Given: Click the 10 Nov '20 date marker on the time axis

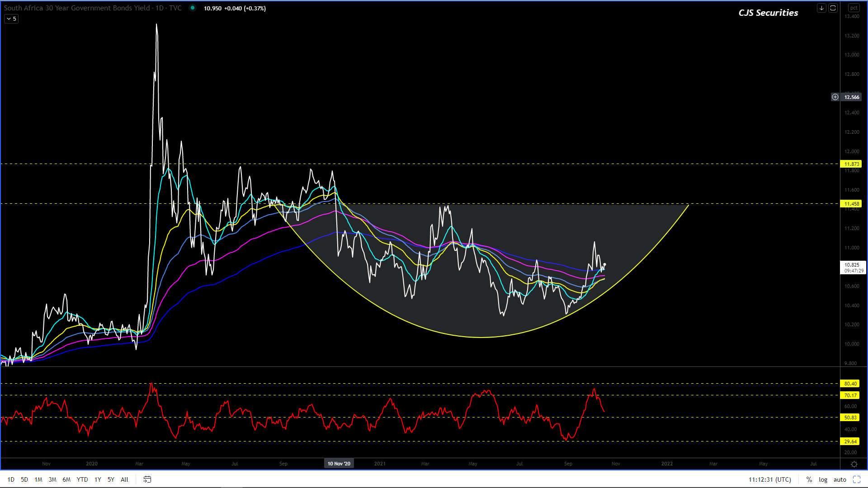Looking at the screenshot, I should [x=339, y=464].
